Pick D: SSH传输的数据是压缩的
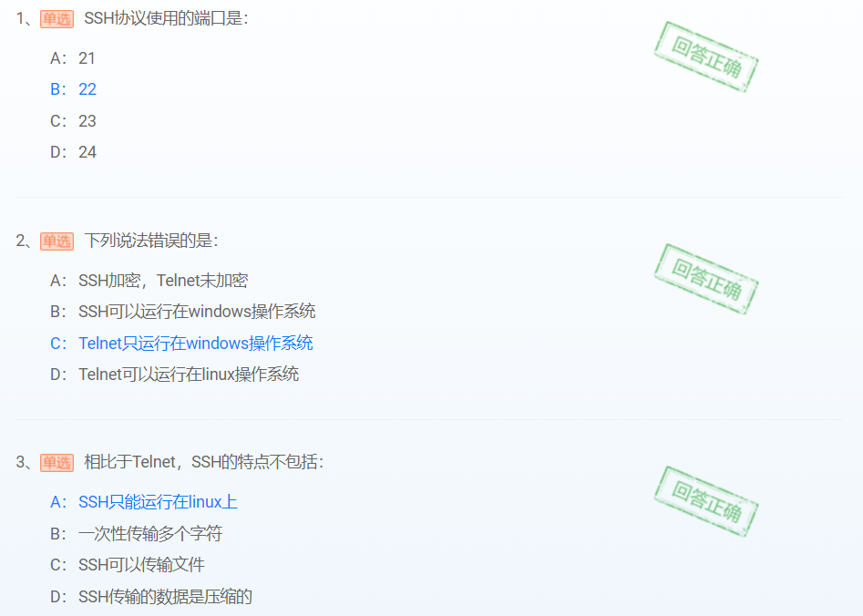 (150, 597)
